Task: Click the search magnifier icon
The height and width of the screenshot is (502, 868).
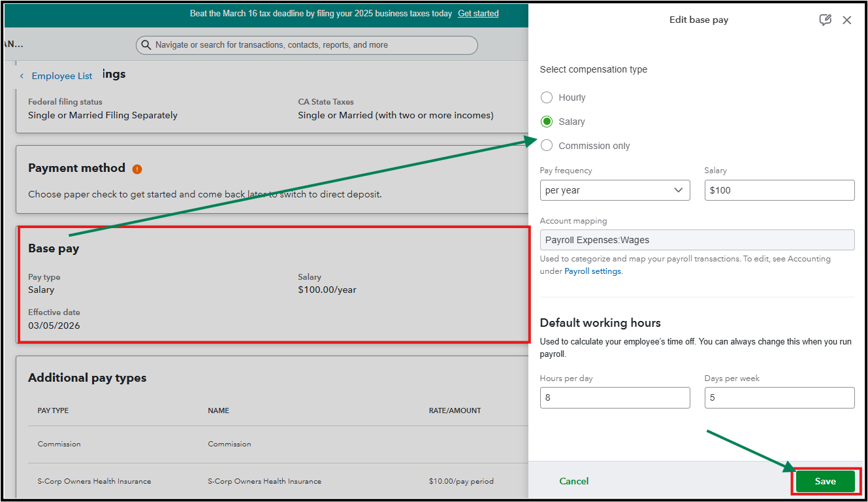Action: pyautogui.click(x=146, y=45)
